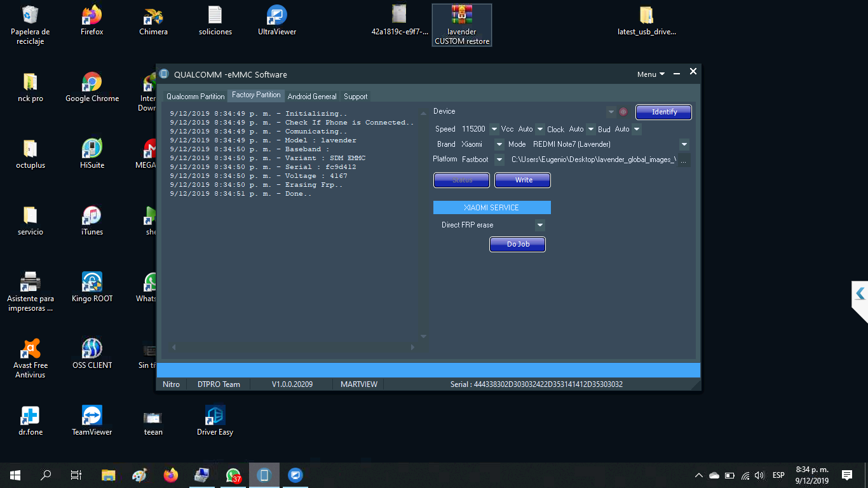This screenshot has height=488, width=868.
Task: Switch to the Factory Partition tab
Action: 256,95
